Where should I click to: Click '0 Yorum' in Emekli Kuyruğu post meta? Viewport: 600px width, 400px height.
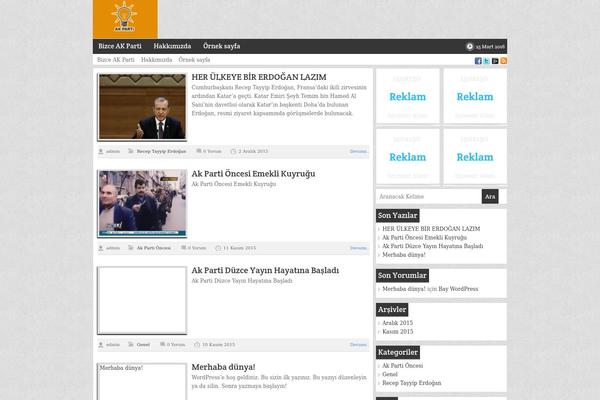pos(197,248)
